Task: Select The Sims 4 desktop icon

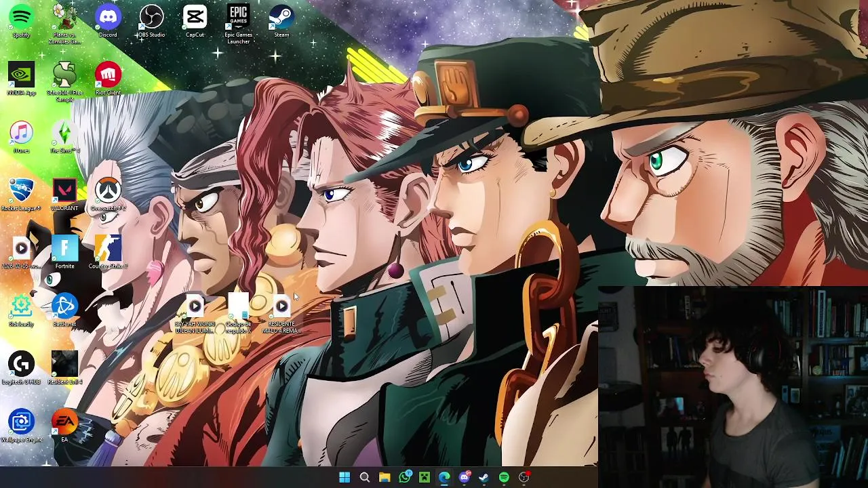Action: 64,136
